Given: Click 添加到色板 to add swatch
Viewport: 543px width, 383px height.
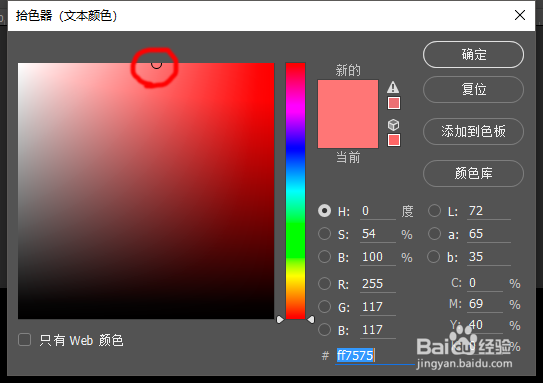Looking at the screenshot, I should click(x=473, y=132).
